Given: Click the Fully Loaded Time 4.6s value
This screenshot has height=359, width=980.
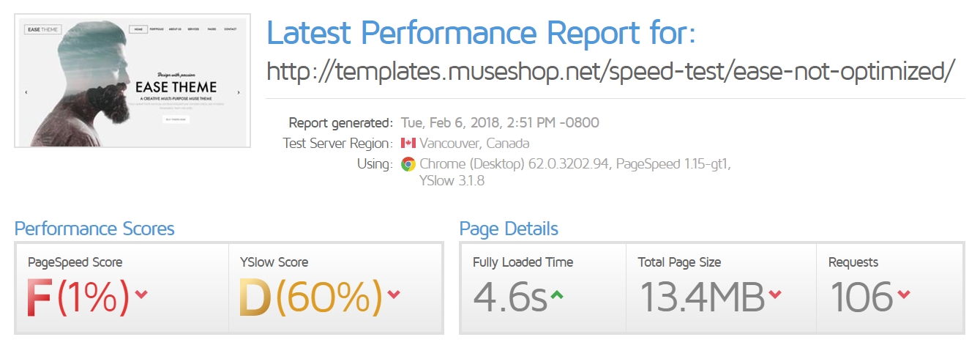Looking at the screenshot, I should click(510, 297).
